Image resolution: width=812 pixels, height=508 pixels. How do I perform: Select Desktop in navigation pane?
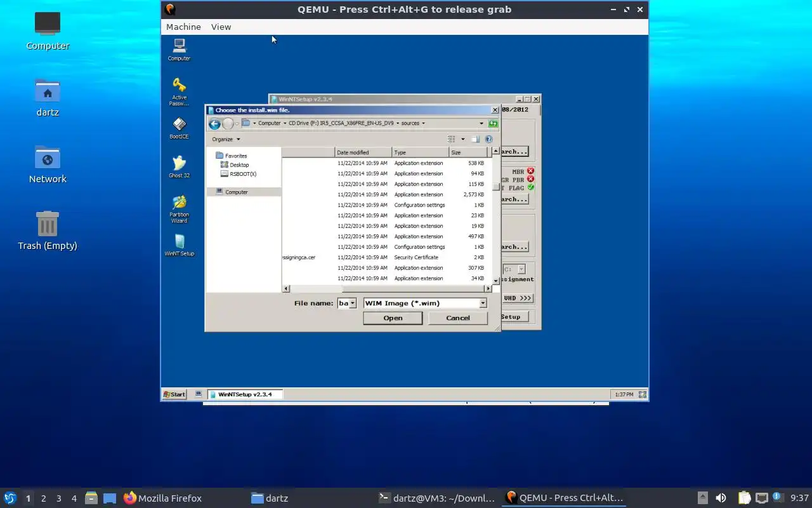pos(239,164)
